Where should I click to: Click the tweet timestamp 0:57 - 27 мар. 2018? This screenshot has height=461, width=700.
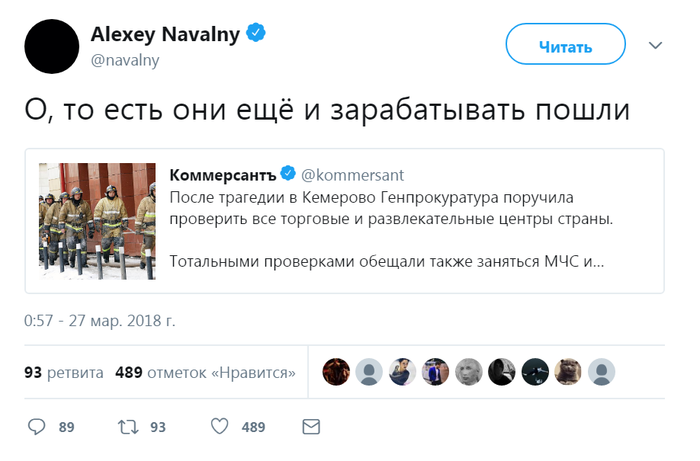pyautogui.click(x=100, y=321)
